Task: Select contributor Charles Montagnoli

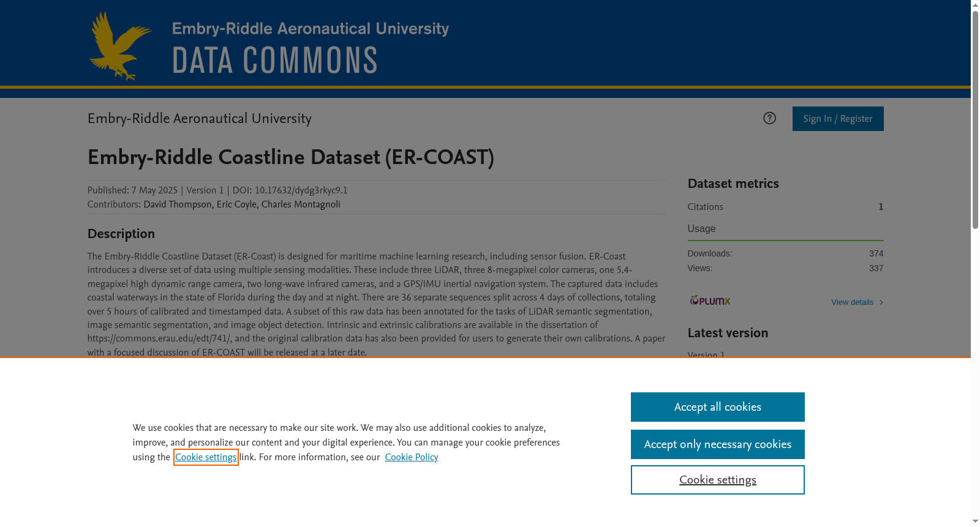Action: (x=301, y=204)
